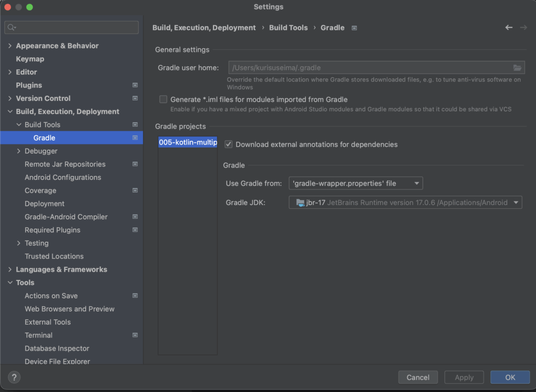Screen dimensions: 536x392
Task: Uncheck Download external annotations for dependencies
Action: pyautogui.click(x=228, y=144)
